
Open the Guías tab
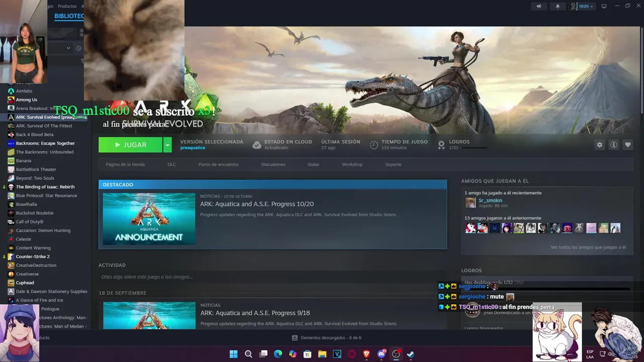click(x=313, y=164)
